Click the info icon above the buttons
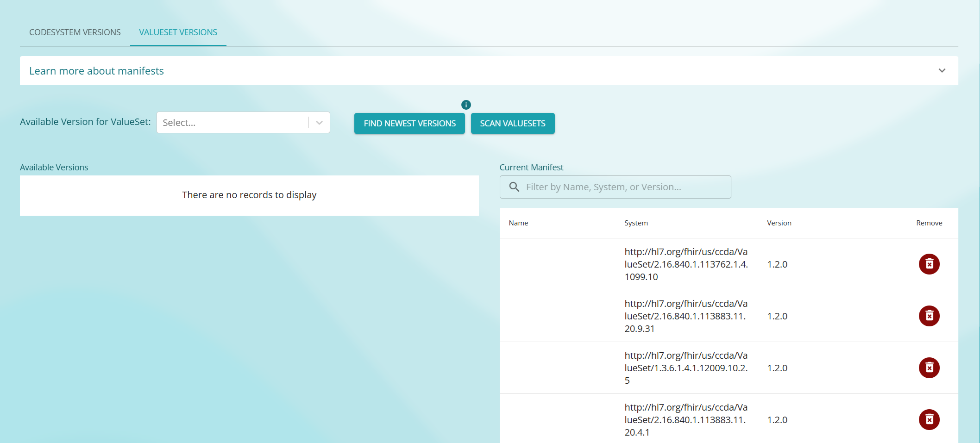The image size is (980, 443). pyautogui.click(x=466, y=105)
